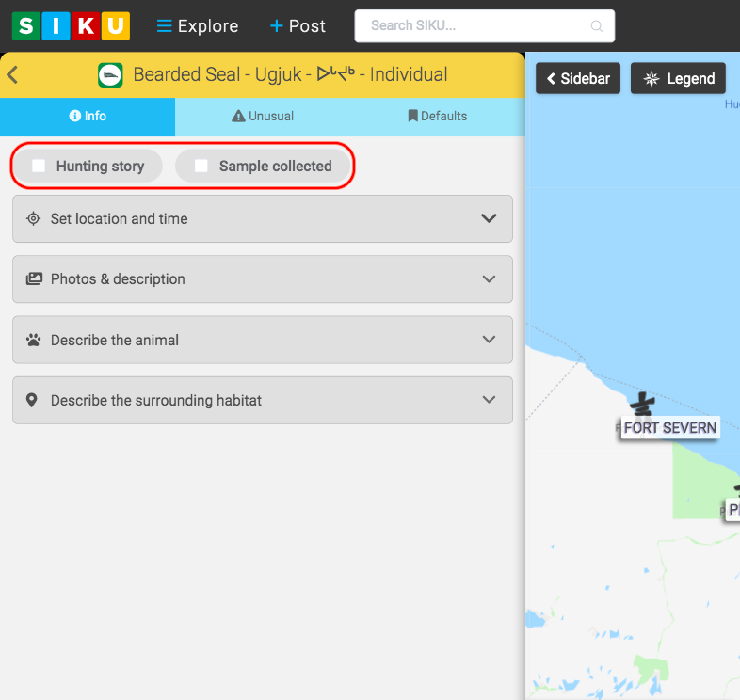Viewport: 740px width, 700px height.
Task: Click the Fort Severn inukshuk map marker
Action: coord(643,406)
